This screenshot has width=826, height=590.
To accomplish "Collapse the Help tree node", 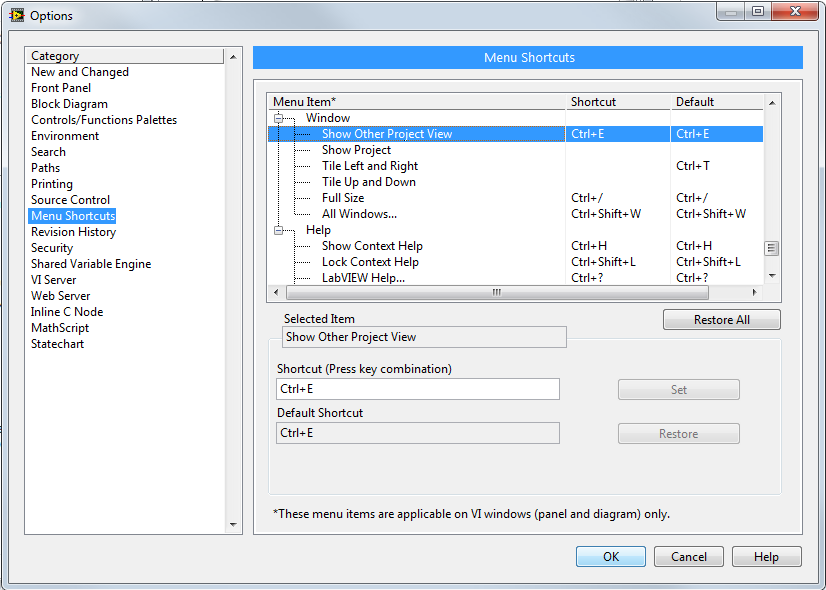I will pyautogui.click(x=279, y=230).
